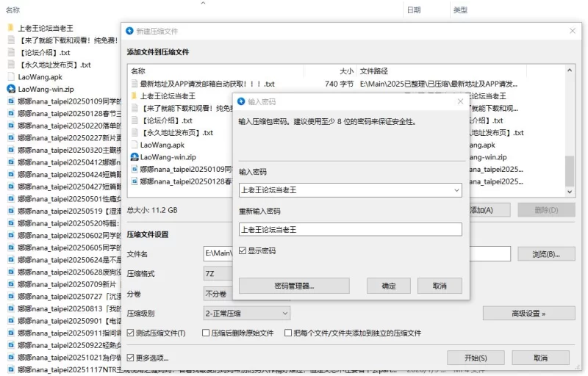588x376 pixels.
Task: Click the 名称 header in archive file list
Action: coord(138,71)
